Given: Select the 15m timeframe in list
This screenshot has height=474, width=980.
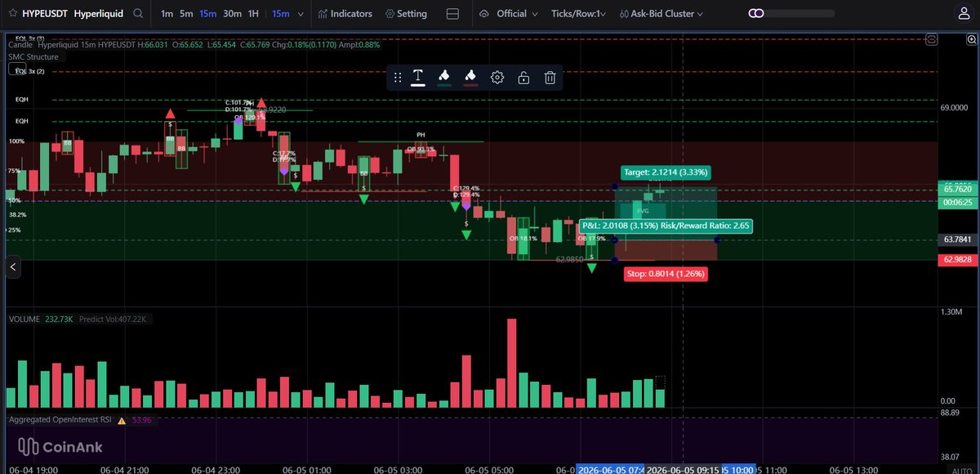Looking at the screenshot, I should (208, 14).
